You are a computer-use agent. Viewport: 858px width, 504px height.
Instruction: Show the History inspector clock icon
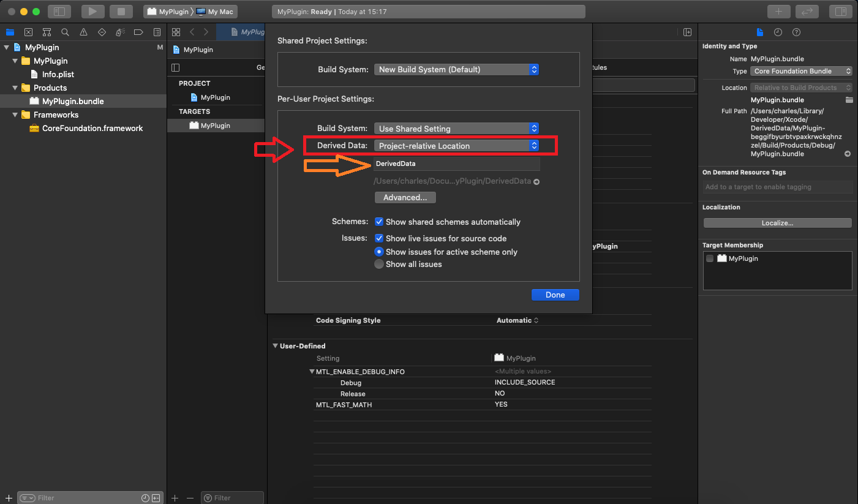pos(778,32)
